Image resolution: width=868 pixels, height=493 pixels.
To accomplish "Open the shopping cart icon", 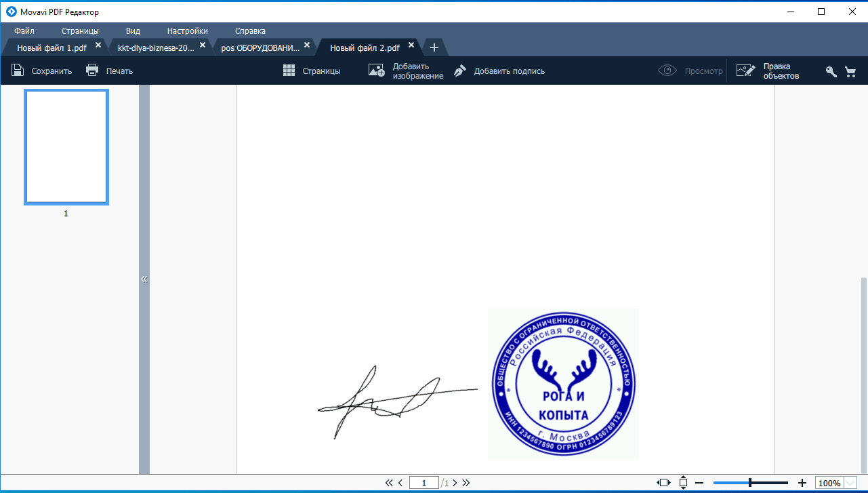I will (x=850, y=71).
